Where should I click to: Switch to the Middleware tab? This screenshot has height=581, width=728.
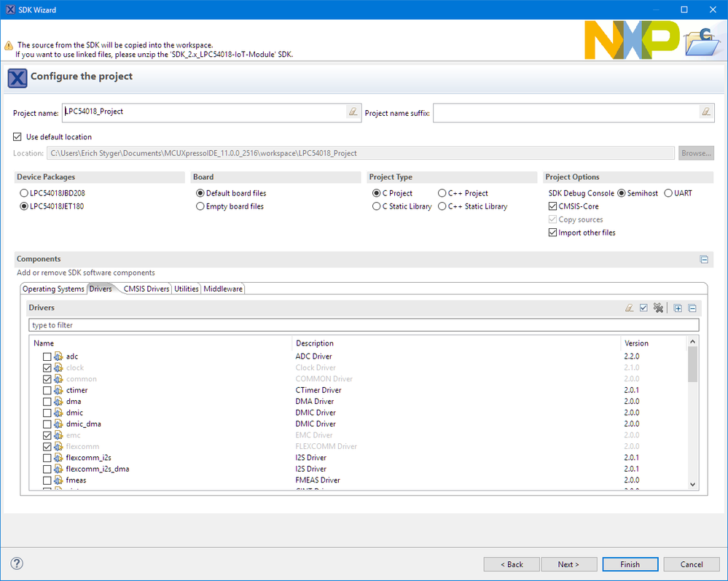pyautogui.click(x=223, y=289)
